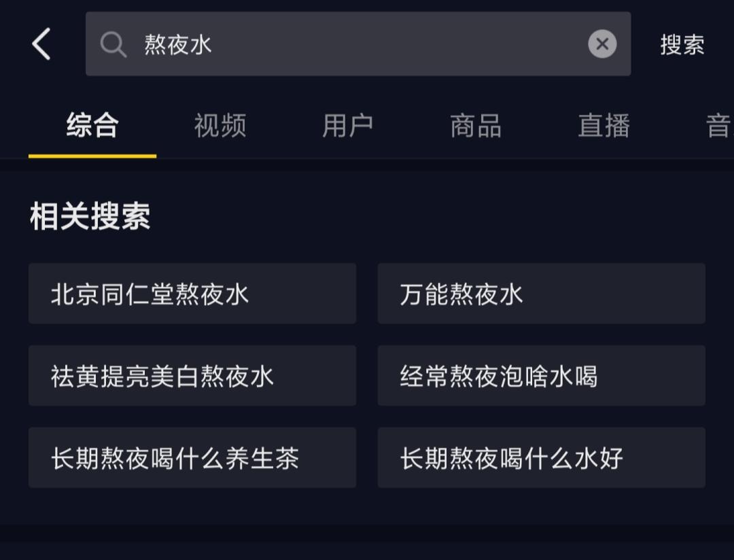The image size is (734, 560).
Task: Open the 用户 tab
Action: (347, 126)
